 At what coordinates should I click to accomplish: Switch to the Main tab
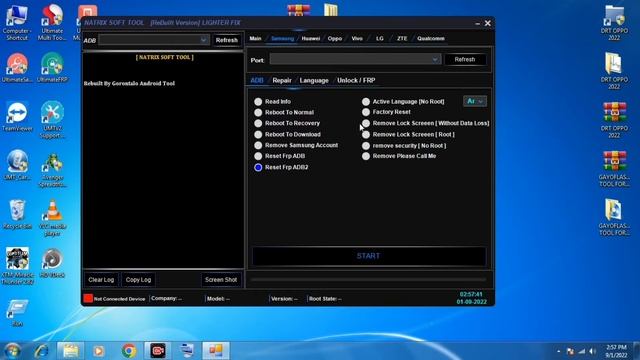[255, 38]
